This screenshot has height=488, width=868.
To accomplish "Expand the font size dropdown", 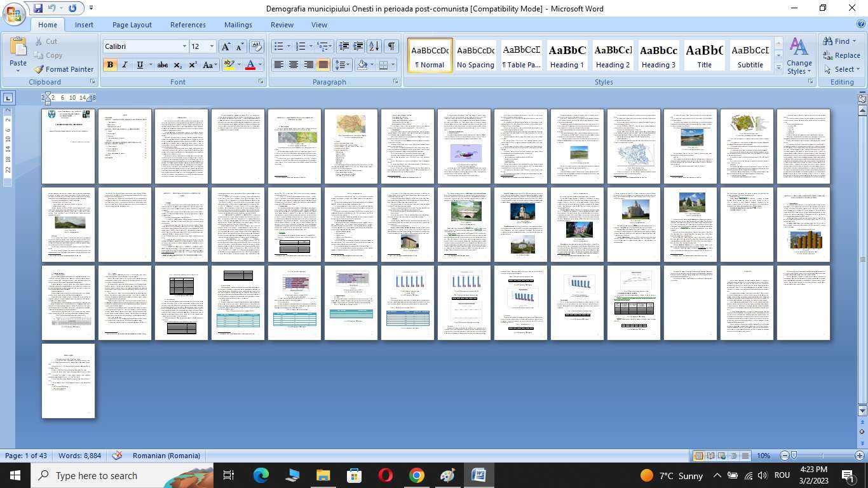I will (x=212, y=46).
